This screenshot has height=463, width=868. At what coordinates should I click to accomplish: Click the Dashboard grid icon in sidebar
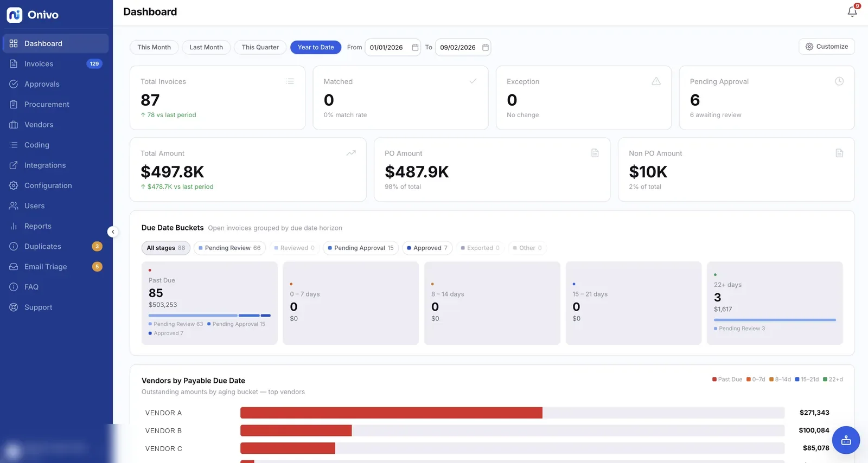14,43
